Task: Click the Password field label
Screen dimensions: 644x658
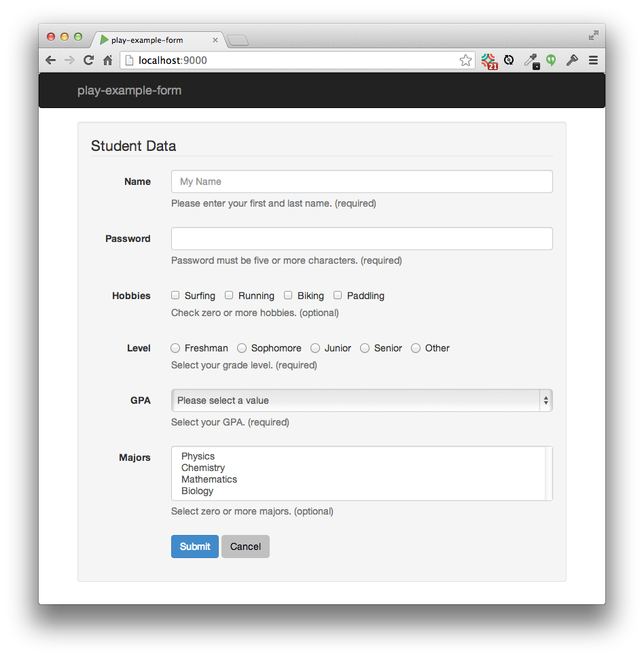Action: pyautogui.click(x=128, y=239)
